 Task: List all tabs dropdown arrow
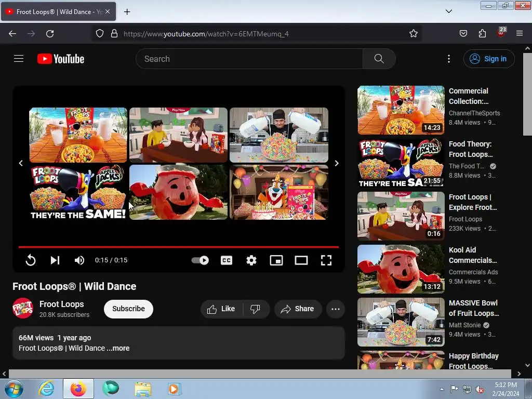click(449, 11)
